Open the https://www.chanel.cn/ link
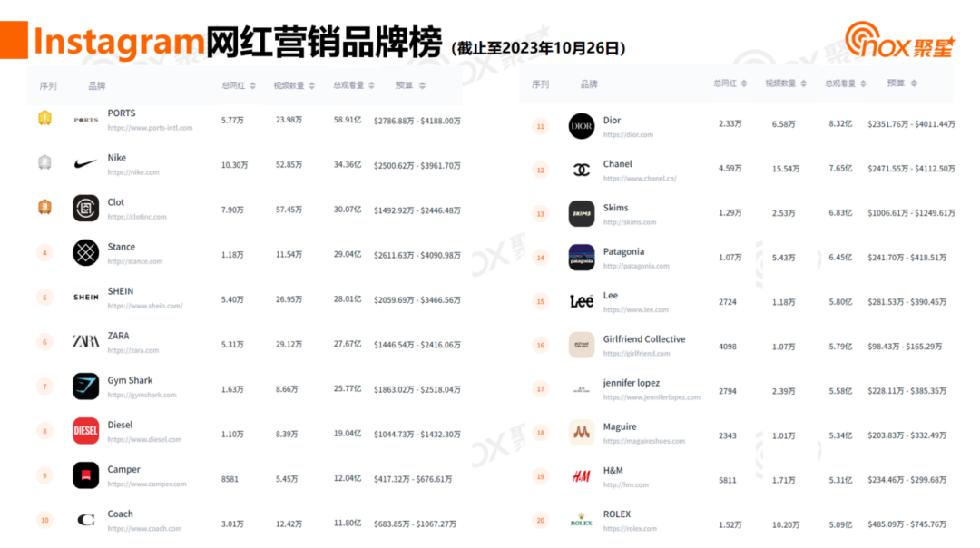Screen dimensions: 980x548 pyautogui.click(x=640, y=178)
